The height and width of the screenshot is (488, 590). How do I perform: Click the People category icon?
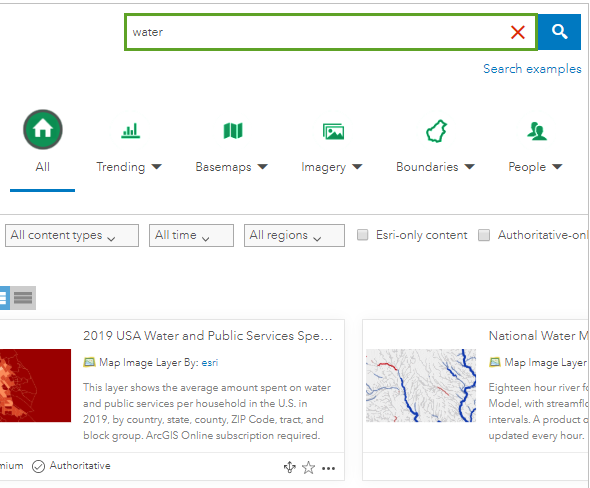pyautogui.click(x=537, y=131)
